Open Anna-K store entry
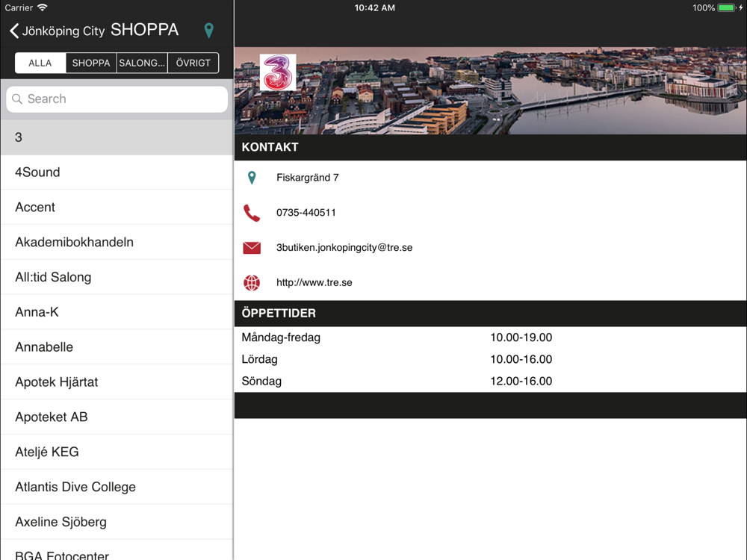 click(117, 312)
